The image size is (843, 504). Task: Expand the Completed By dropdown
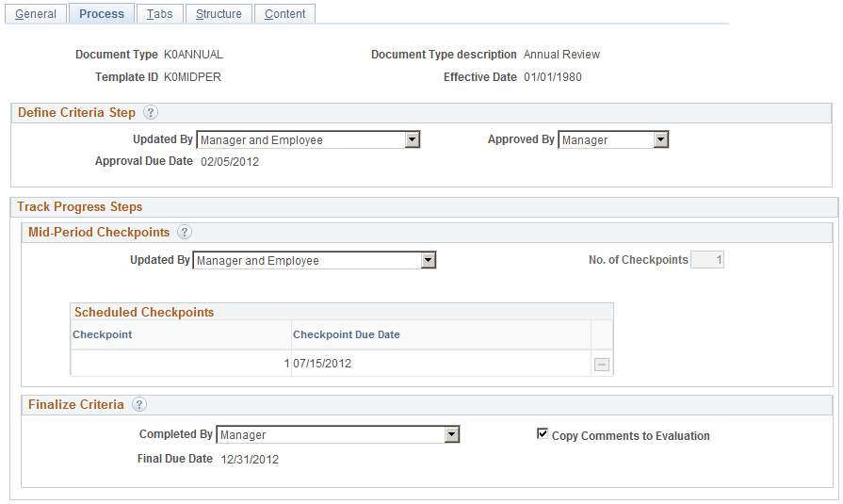click(x=337, y=434)
